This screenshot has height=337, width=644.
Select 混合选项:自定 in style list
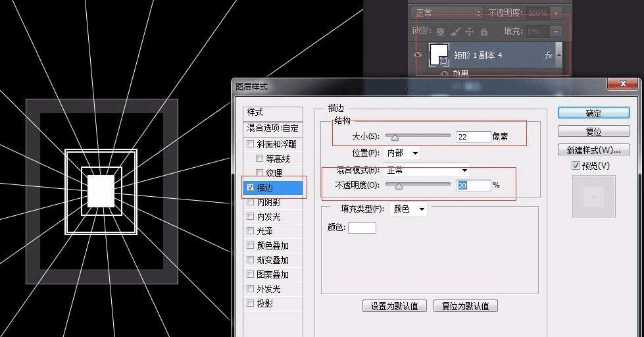[273, 128]
